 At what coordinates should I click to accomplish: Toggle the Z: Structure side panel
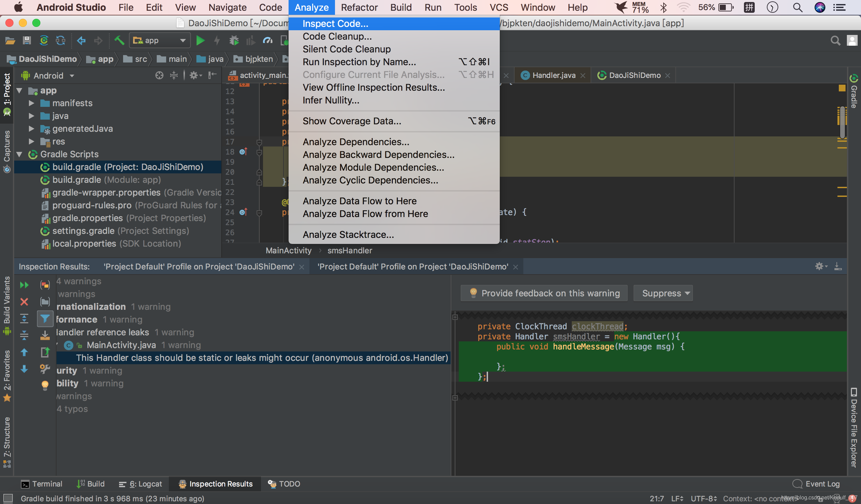[x=7, y=442]
